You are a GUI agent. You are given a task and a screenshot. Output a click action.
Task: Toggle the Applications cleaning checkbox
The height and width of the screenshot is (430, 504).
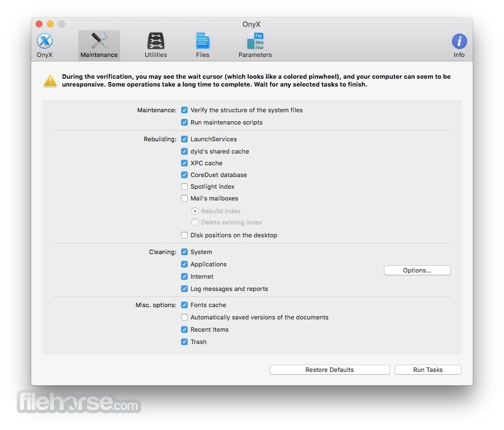[184, 264]
